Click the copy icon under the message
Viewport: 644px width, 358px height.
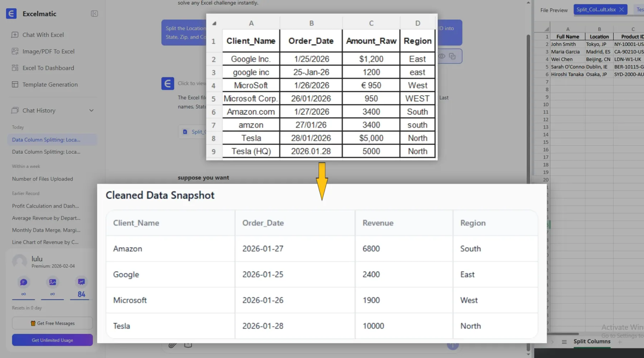pyautogui.click(x=452, y=56)
